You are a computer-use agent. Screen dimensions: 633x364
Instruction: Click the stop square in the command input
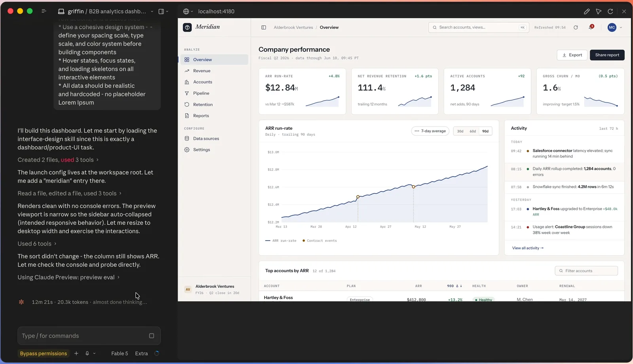pos(152,336)
